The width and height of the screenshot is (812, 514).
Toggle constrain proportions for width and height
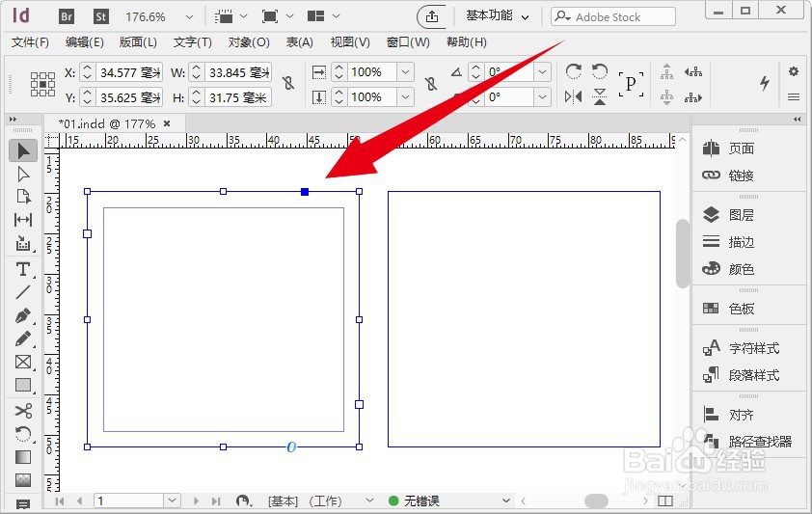pos(288,83)
